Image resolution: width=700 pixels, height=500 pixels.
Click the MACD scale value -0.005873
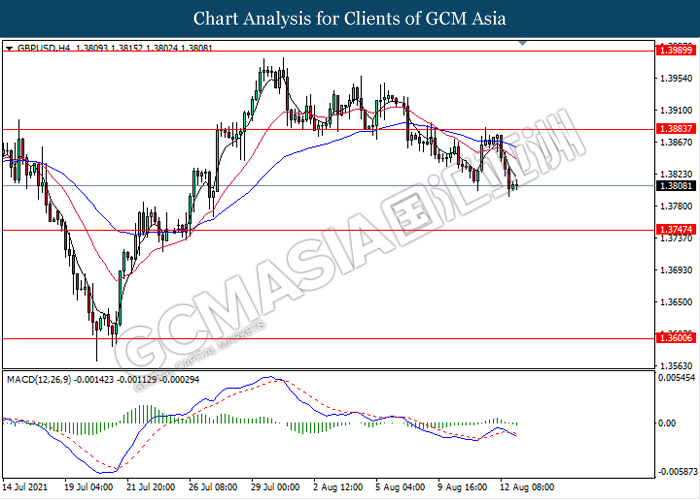[678, 472]
